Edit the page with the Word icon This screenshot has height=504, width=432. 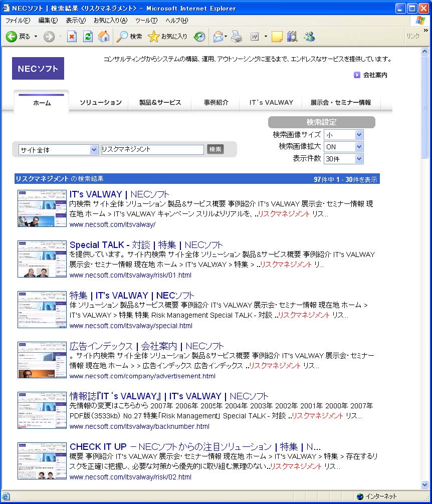(255, 37)
